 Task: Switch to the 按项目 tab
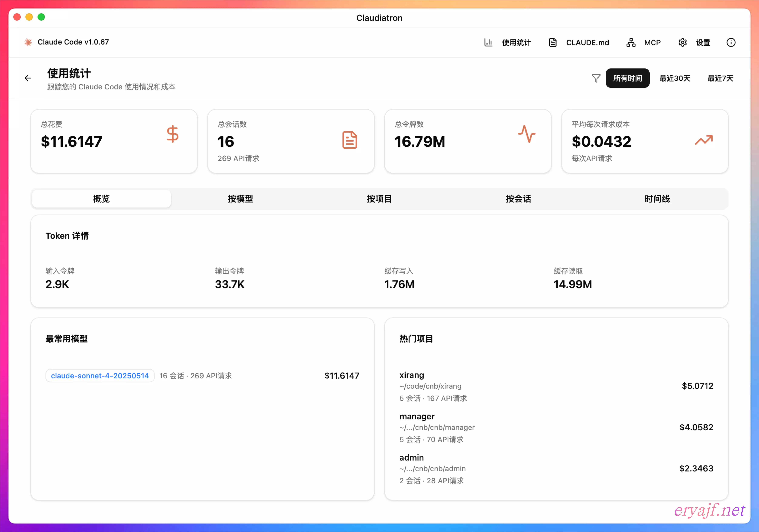click(379, 199)
